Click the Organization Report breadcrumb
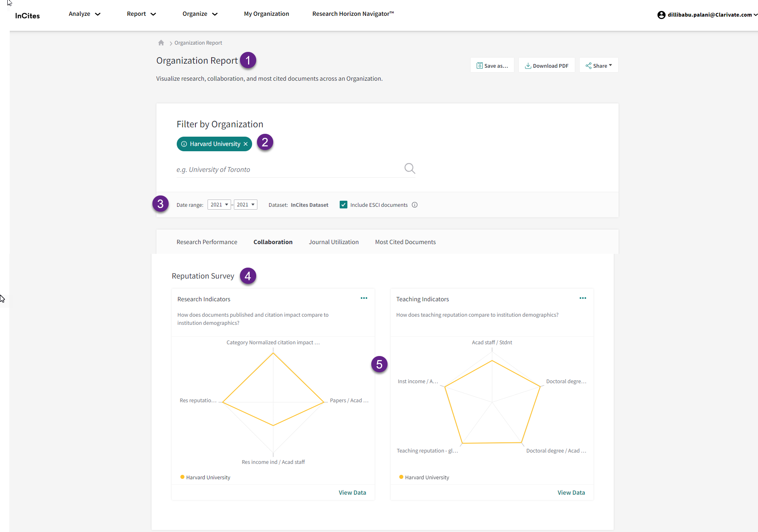The width and height of the screenshot is (758, 532). [198, 43]
